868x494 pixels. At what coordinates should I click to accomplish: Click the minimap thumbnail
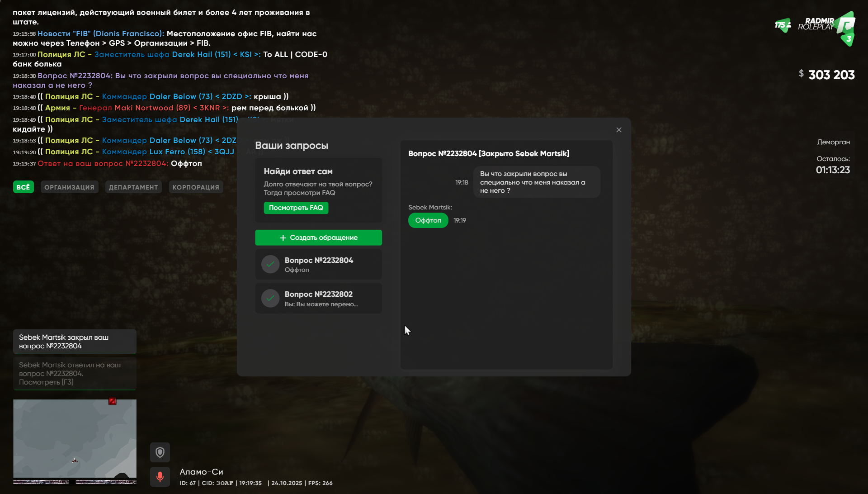tap(75, 441)
